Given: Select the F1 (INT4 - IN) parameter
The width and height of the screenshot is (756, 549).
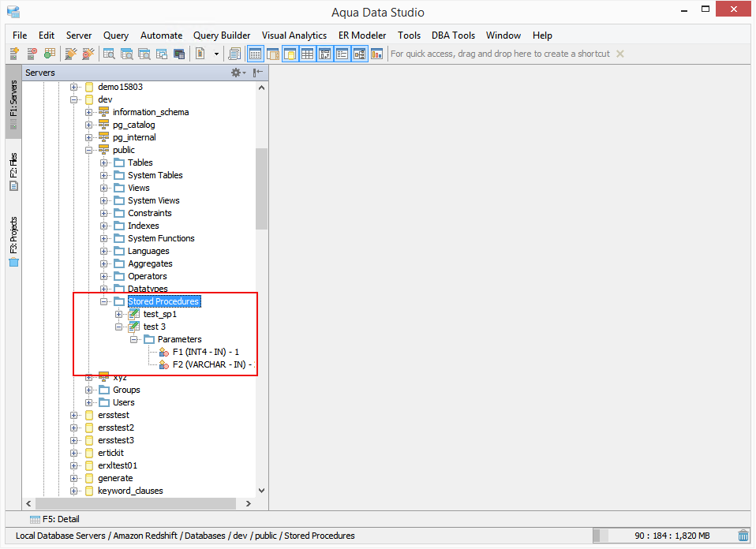Looking at the screenshot, I should pyautogui.click(x=206, y=353).
